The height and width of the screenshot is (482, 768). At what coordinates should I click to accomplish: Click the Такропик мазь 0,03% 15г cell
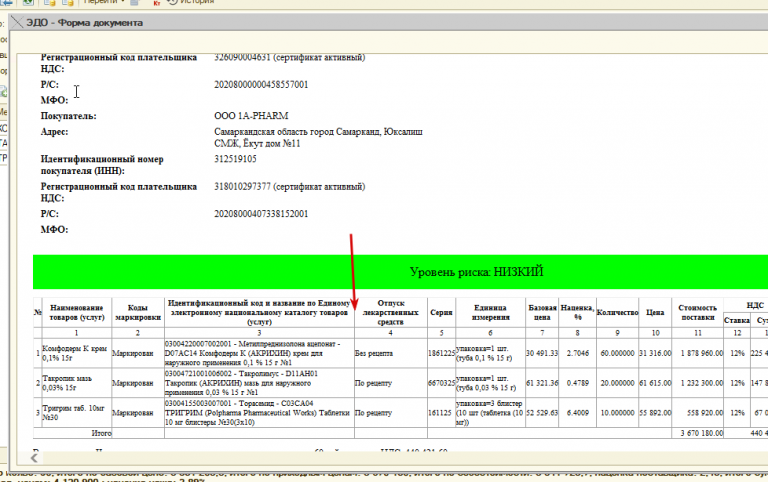pyautogui.click(x=77, y=383)
